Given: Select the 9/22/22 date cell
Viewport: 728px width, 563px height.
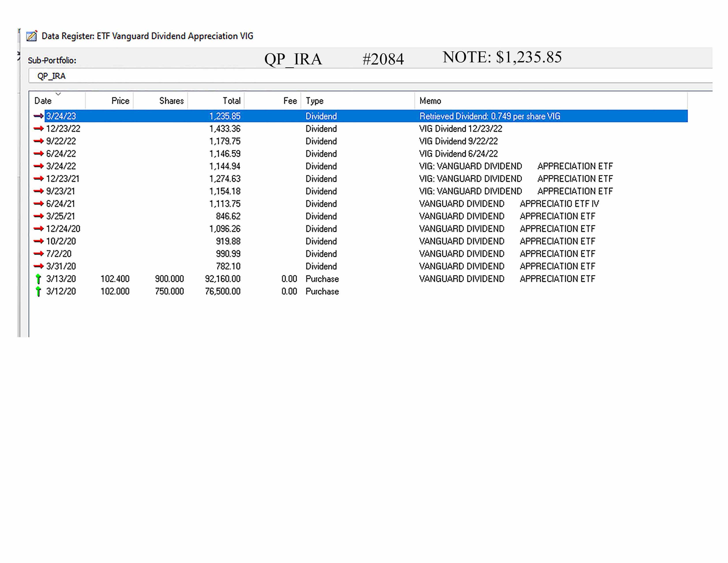Looking at the screenshot, I should (x=61, y=141).
